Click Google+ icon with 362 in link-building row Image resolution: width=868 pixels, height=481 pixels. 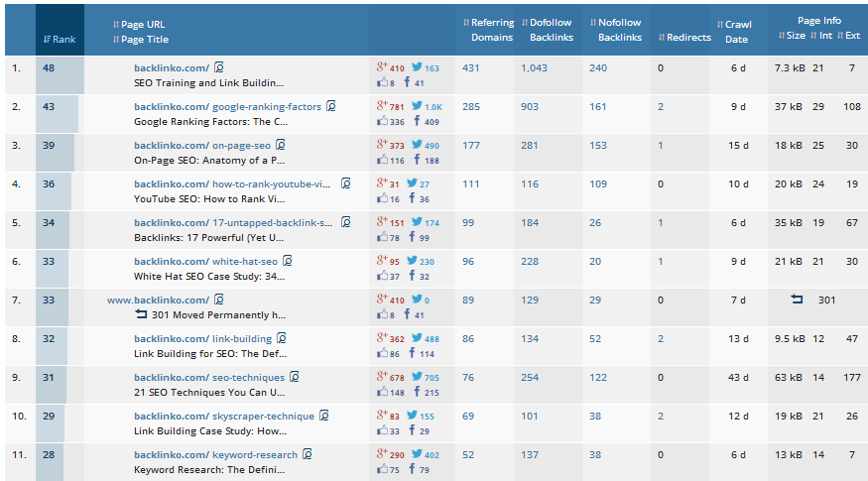[x=382, y=337]
